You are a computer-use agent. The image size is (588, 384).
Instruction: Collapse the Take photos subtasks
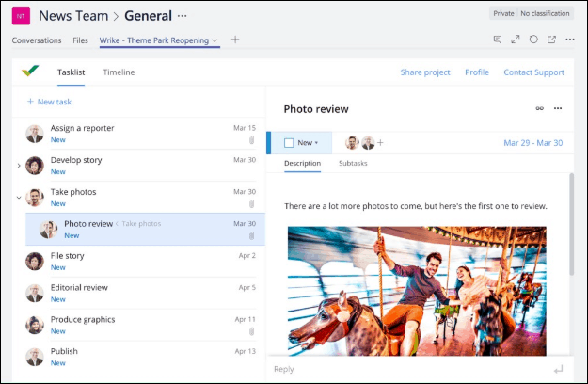tap(19, 198)
